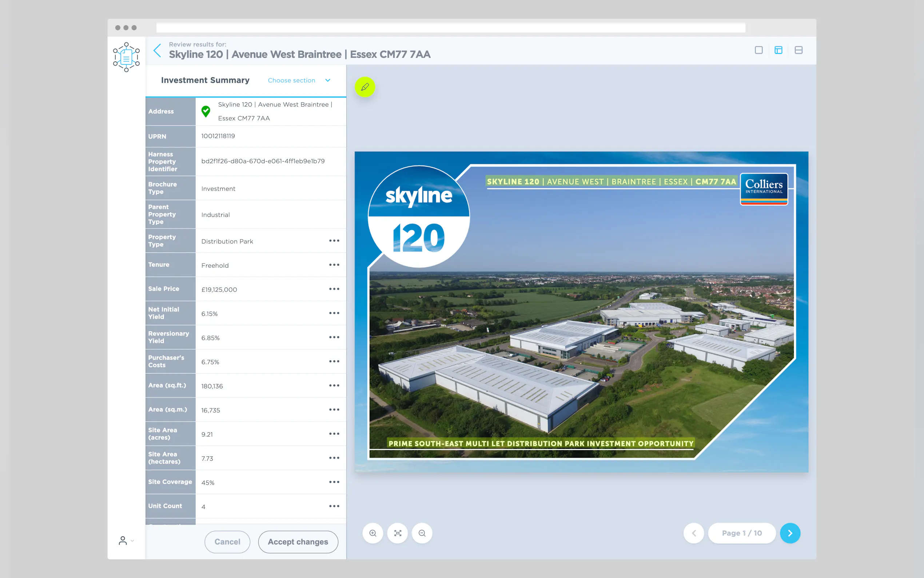Open the Choose section dropdown
924x578 pixels.
coord(299,80)
